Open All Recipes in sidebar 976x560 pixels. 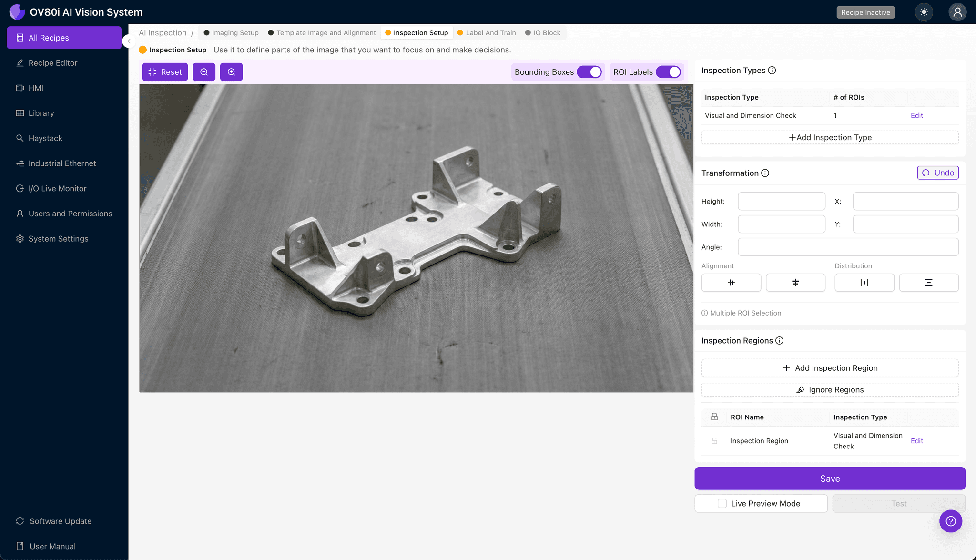point(64,38)
